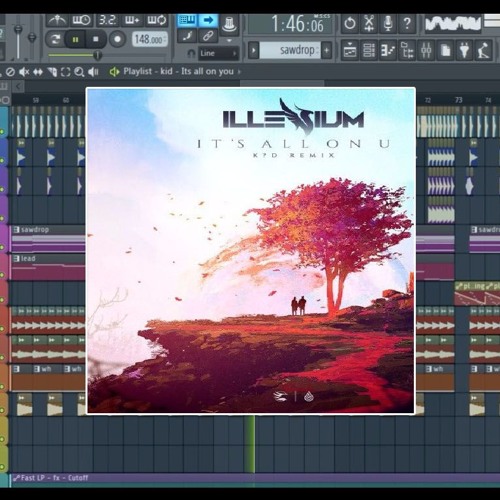Pause playback with the green pause button
Viewport: 500px width, 500px height.
(75, 40)
